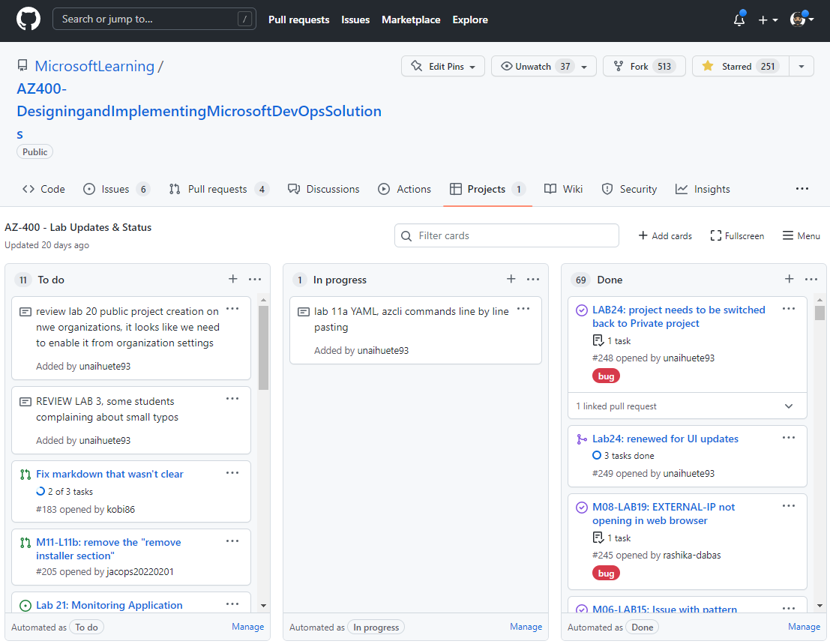
Task: Manage In progress column automation
Action: [x=526, y=627]
